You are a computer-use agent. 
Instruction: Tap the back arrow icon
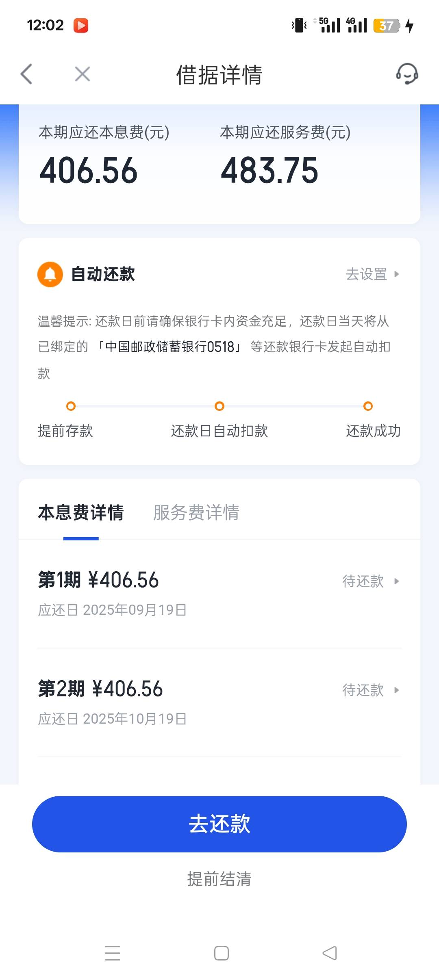(26, 74)
